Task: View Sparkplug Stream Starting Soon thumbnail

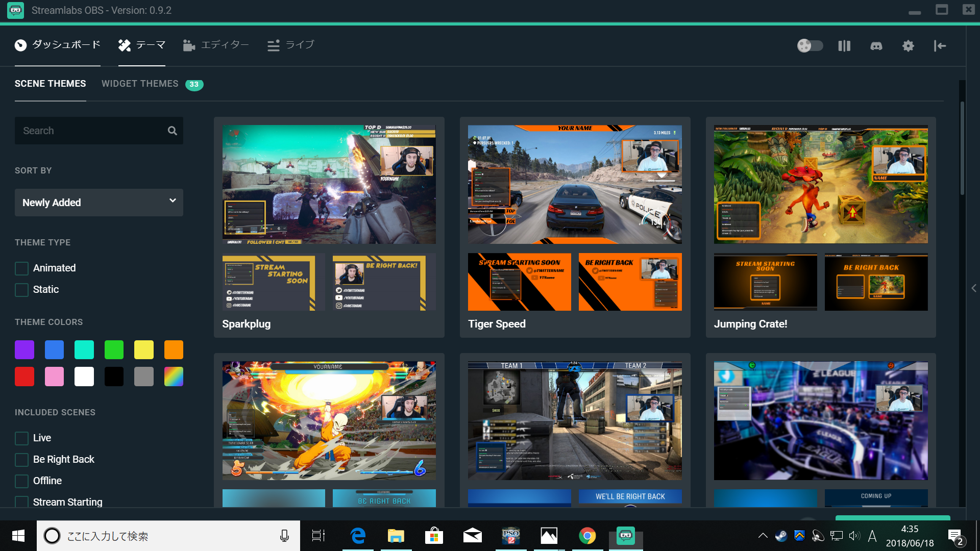Action: tap(274, 282)
